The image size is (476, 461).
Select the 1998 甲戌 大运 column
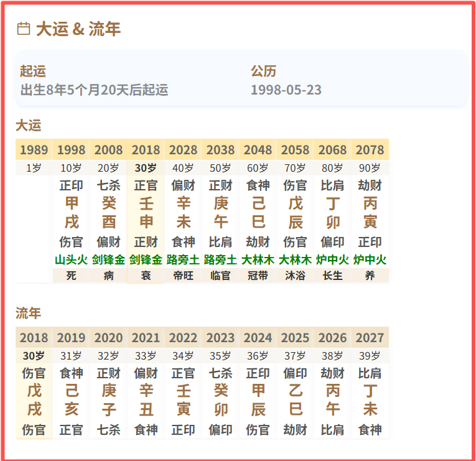click(71, 212)
